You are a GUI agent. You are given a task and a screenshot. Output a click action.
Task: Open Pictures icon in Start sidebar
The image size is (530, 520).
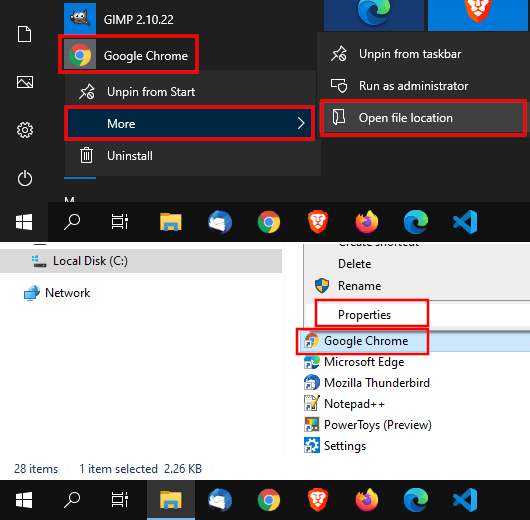coord(25,82)
